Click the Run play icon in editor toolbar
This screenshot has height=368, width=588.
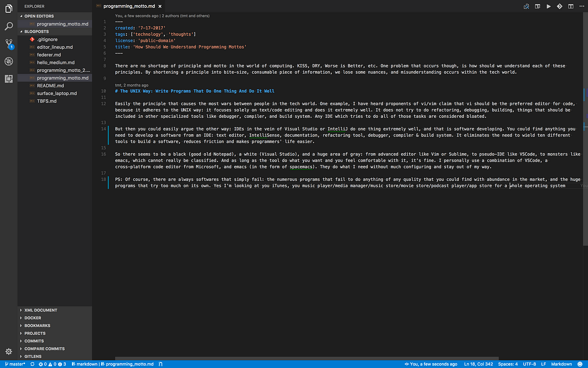point(549,6)
